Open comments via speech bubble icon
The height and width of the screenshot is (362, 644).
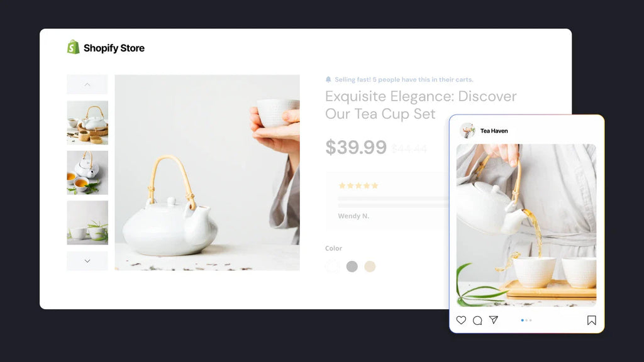(x=477, y=320)
